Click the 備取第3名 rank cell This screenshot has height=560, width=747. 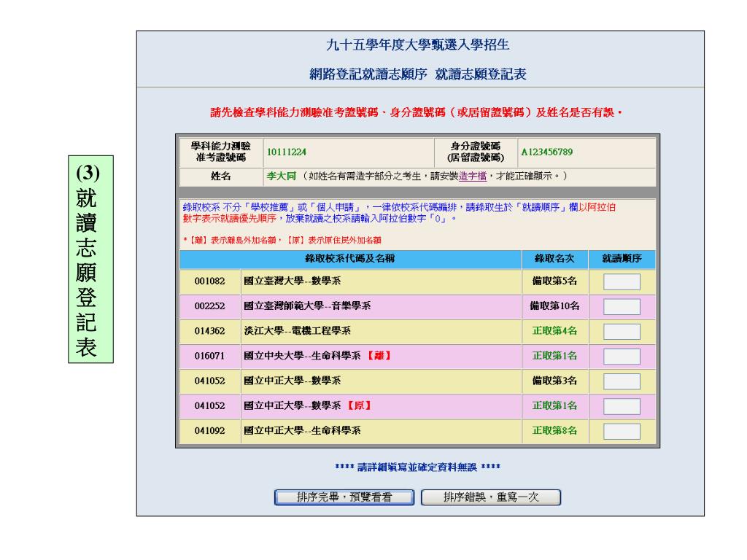pyautogui.click(x=554, y=381)
